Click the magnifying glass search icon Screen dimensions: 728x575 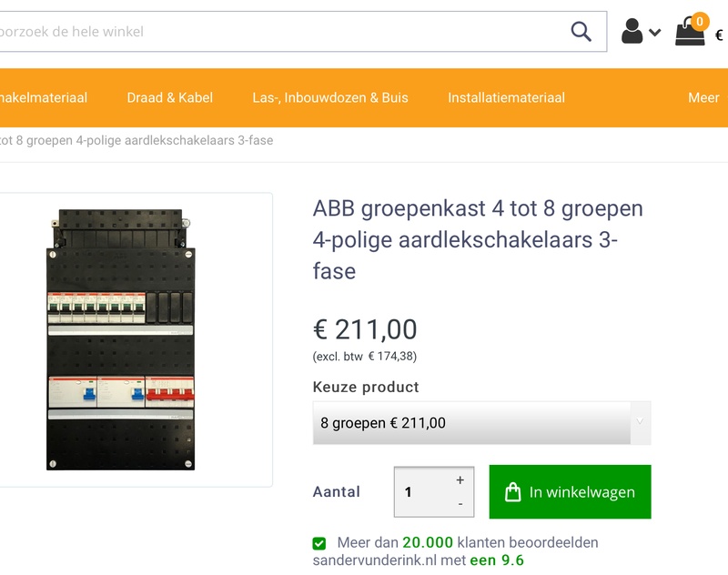coord(581,32)
